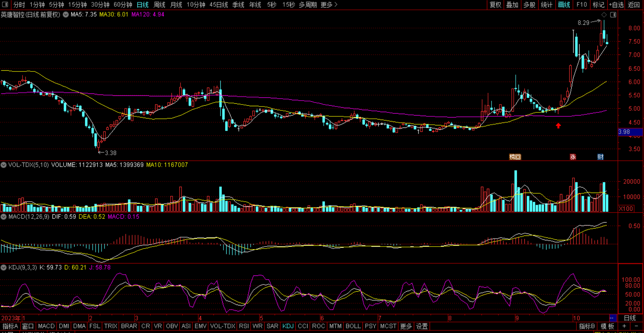Toggle the 画线 drawing tools button

click(x=564, y=5)
